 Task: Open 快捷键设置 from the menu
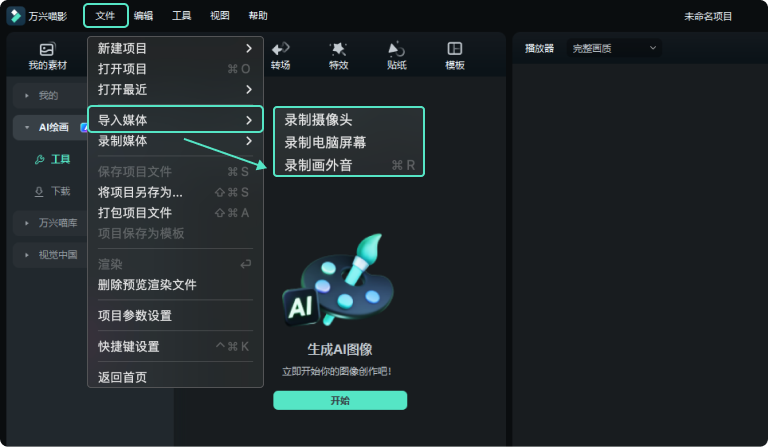point(175,347)
